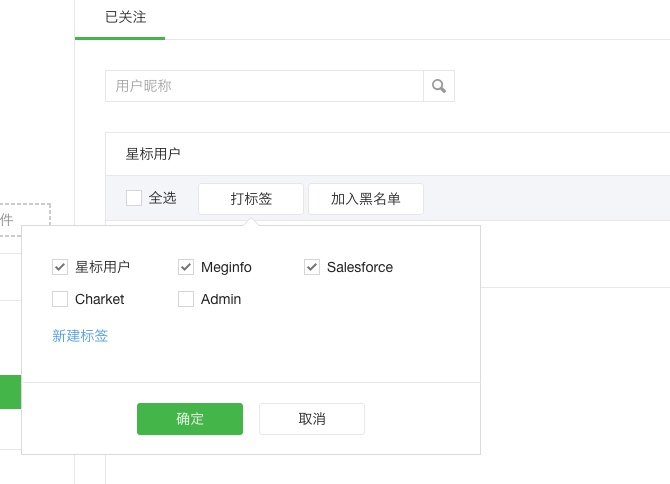The height and width of the screenshot is (484, 670).
Task: Click the magnifier search icon
Action: click(439, 86)
